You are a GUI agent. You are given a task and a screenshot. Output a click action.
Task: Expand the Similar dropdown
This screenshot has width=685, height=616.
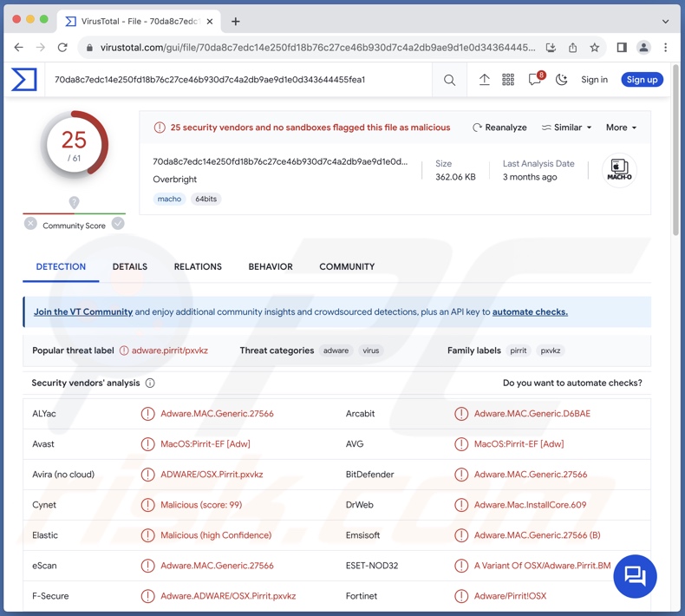[x=566, y=128]
